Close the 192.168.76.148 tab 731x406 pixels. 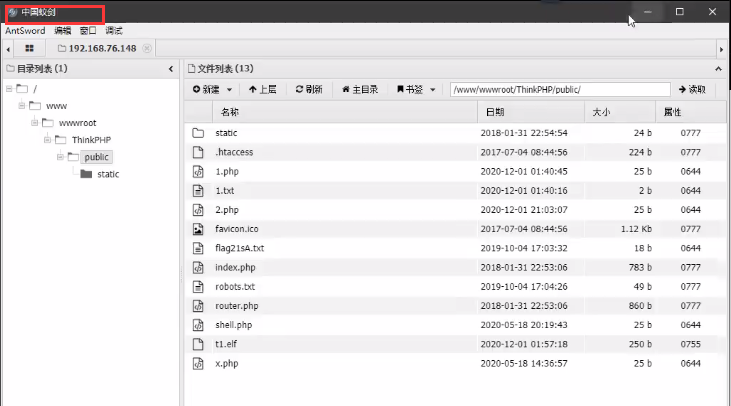click(x=147, y=48)
